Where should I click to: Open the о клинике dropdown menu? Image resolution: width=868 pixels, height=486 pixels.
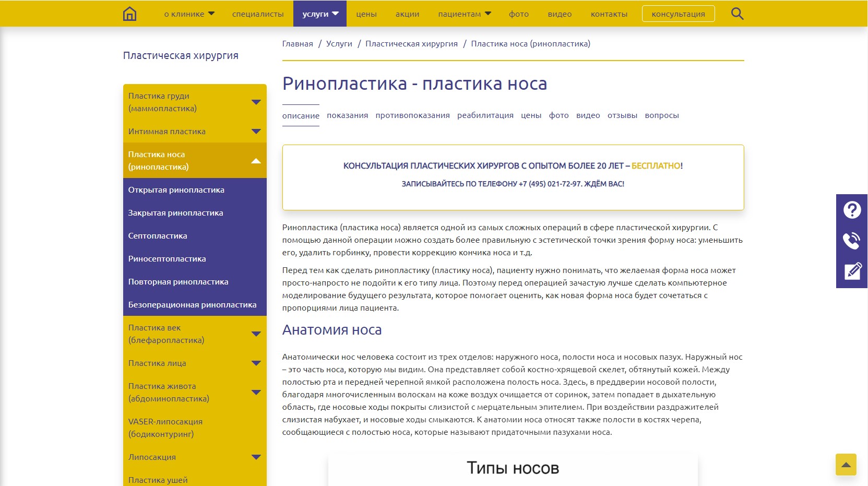[189, 14]
